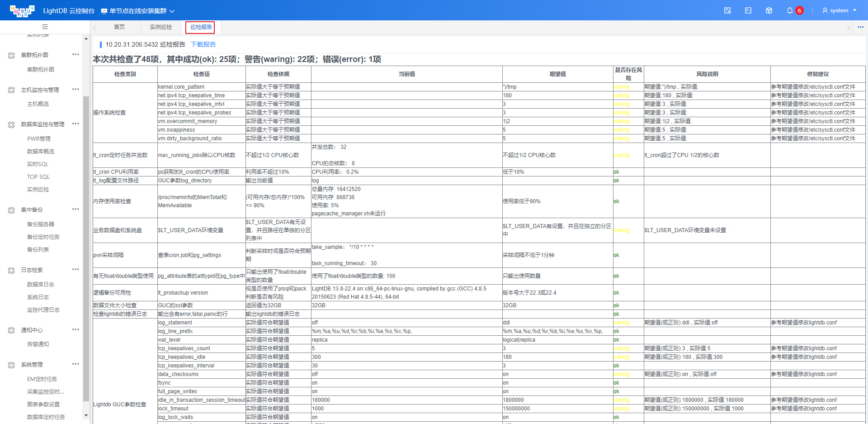Open the PWR管理 sidebar item

(39, 139)
